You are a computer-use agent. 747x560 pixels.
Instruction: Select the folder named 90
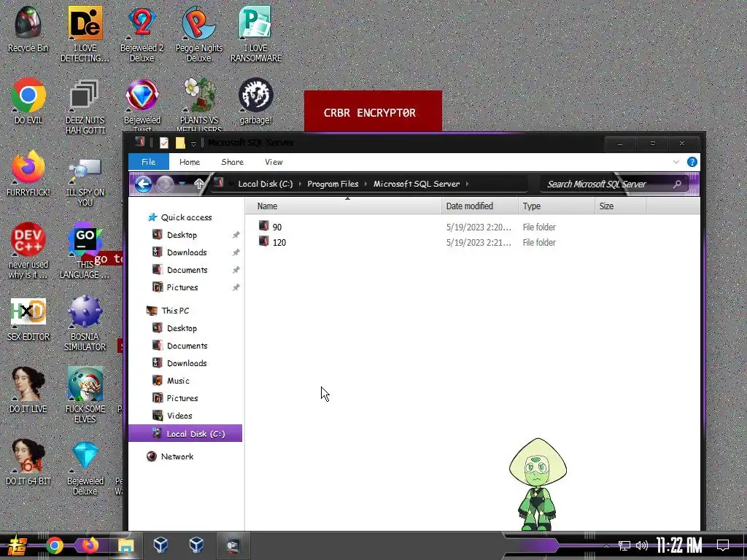pyautogui.click(x=276, y=227)
